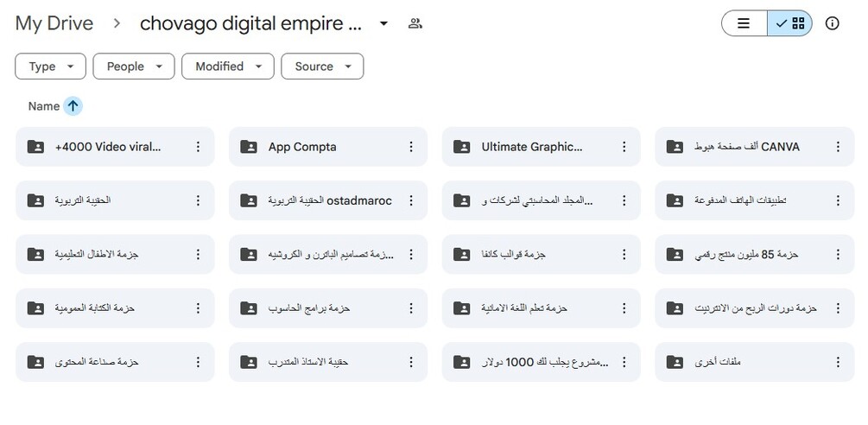Open more actions for Ultimate Graphic folder

624,147
